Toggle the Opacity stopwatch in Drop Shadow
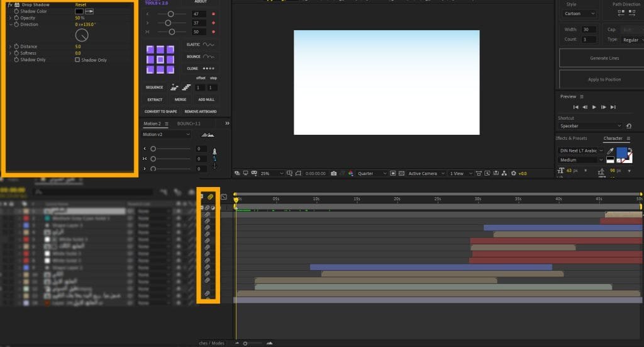 click(x=16, y=18)
